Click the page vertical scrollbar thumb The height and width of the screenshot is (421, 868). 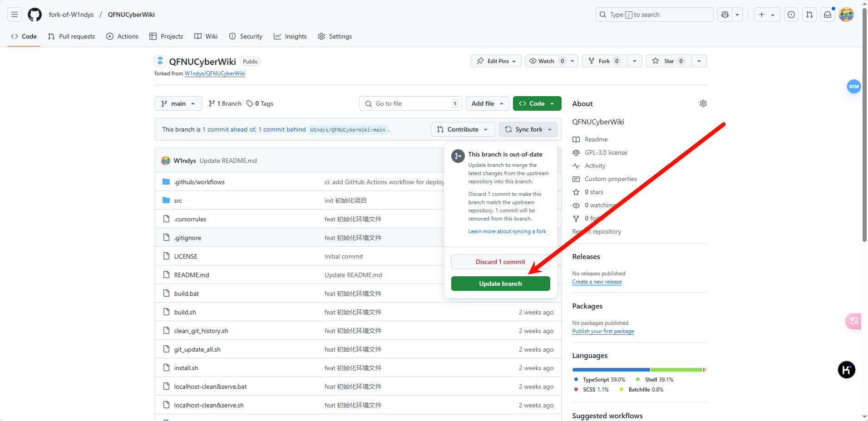coord(864,125)
